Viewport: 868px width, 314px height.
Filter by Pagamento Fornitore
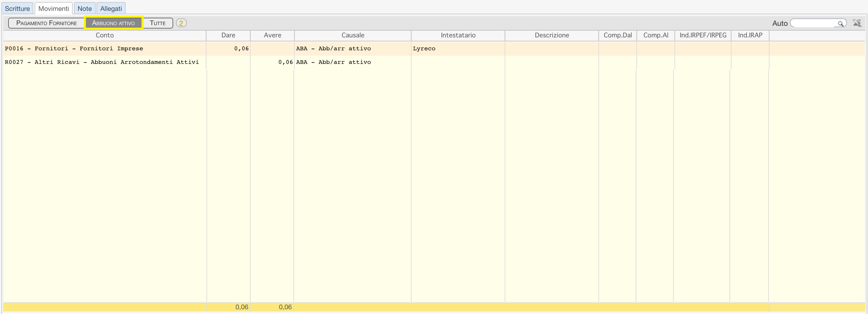tap(47, 23)
